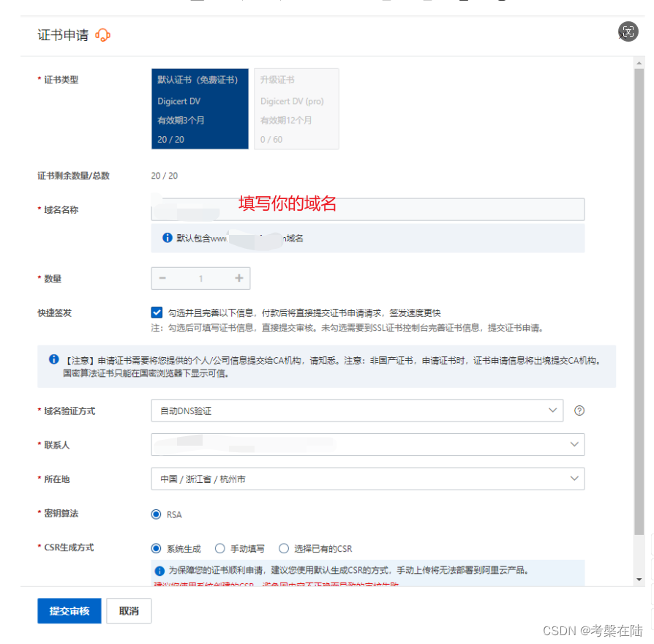Click the headset support icon beside 证书申请

[102, 34]
